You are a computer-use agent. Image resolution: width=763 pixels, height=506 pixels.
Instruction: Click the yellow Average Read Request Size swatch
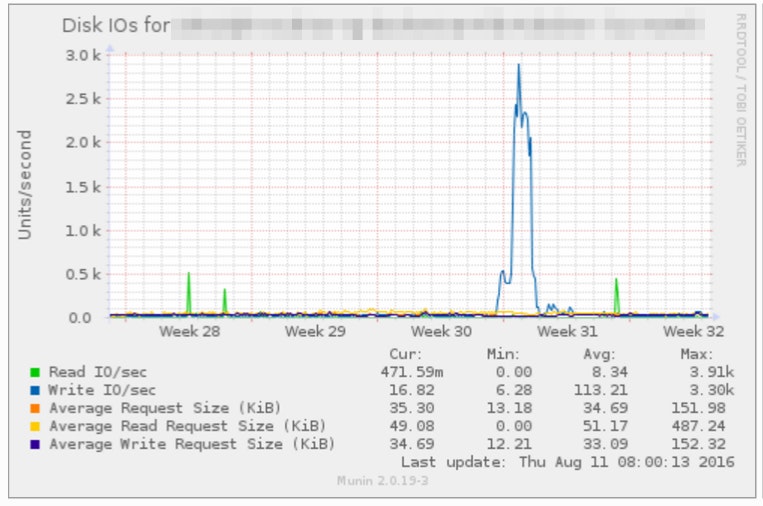[x=35, y=426]
